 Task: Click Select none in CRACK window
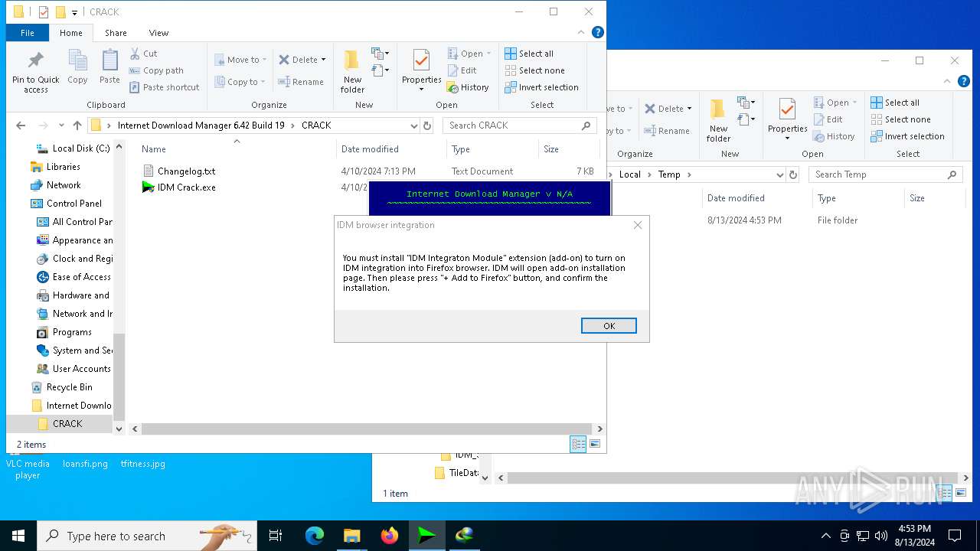534,70
